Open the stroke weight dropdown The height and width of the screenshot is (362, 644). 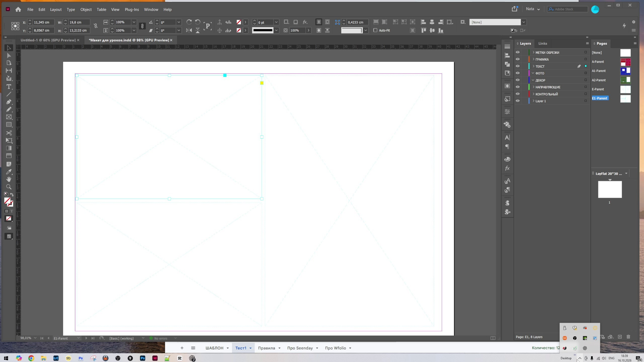coord(276,22)
